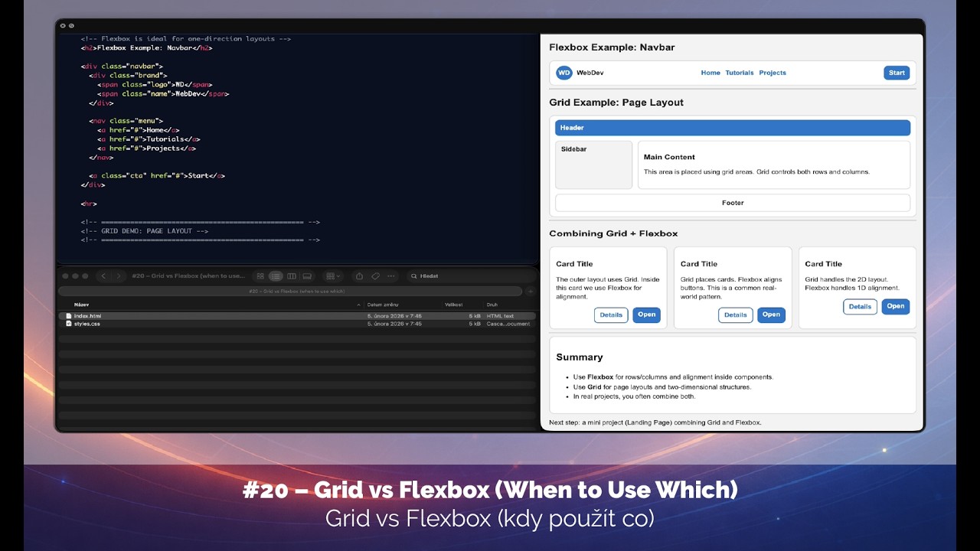The width and height of the screenshot is (980, 551).
Task: Select the Finder tab '#20 – Grid vs Flexbox'
Action: click(291, 292)
